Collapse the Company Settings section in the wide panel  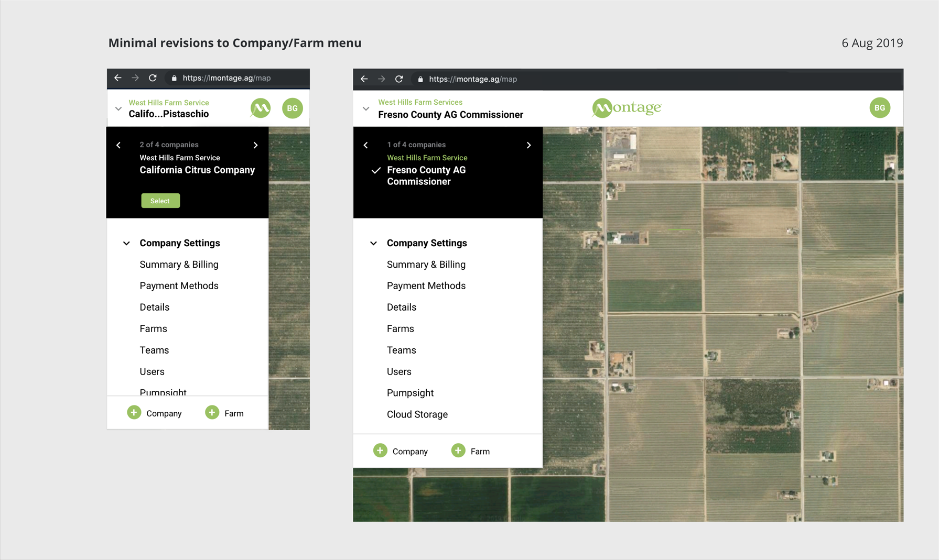point(373,243)
